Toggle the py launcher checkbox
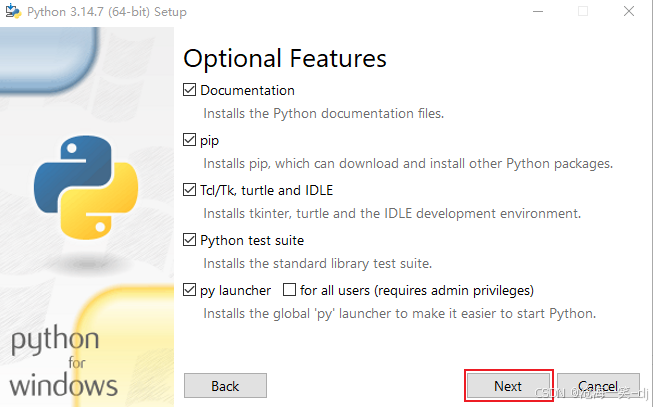653x407 pixels. [x=189, y=290]
